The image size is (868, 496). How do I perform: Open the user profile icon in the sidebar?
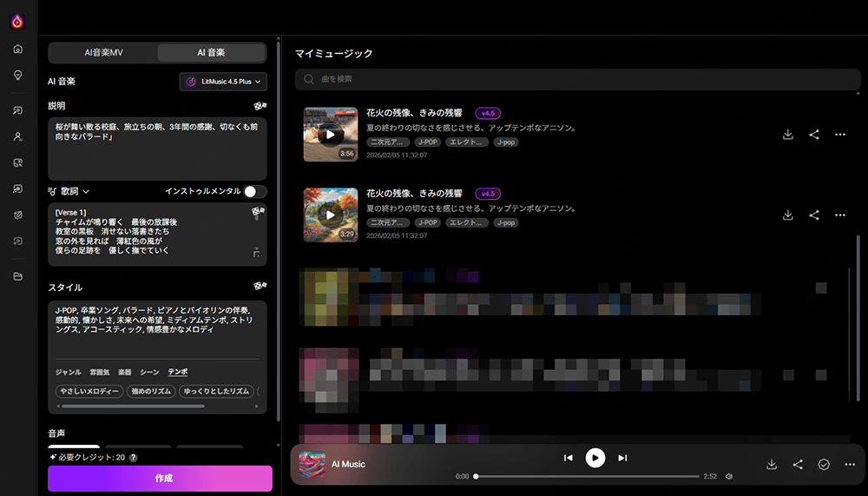pyautogui.click(x=17, y=136)
